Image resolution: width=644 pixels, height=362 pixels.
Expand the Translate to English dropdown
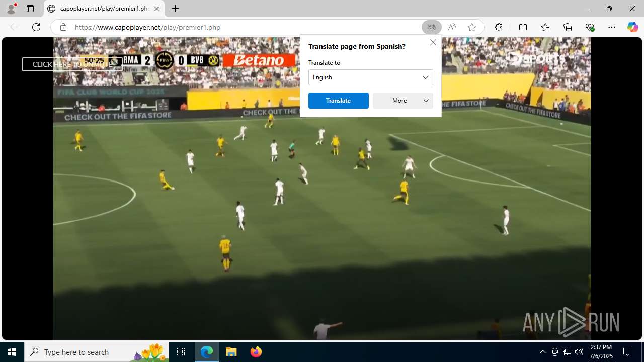click(x=371, y=77)
